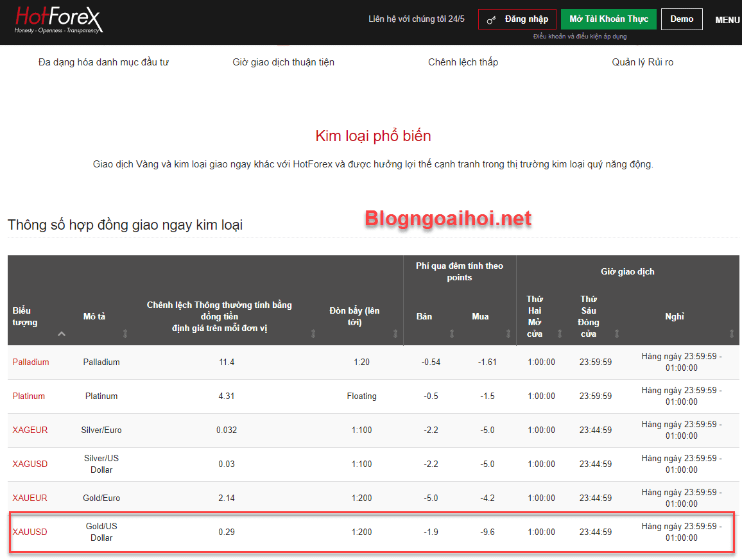Click sort arrows on Nghỉ column
Image resolution: width=742 pixels, height=560 pixels.
coord(731,333)
